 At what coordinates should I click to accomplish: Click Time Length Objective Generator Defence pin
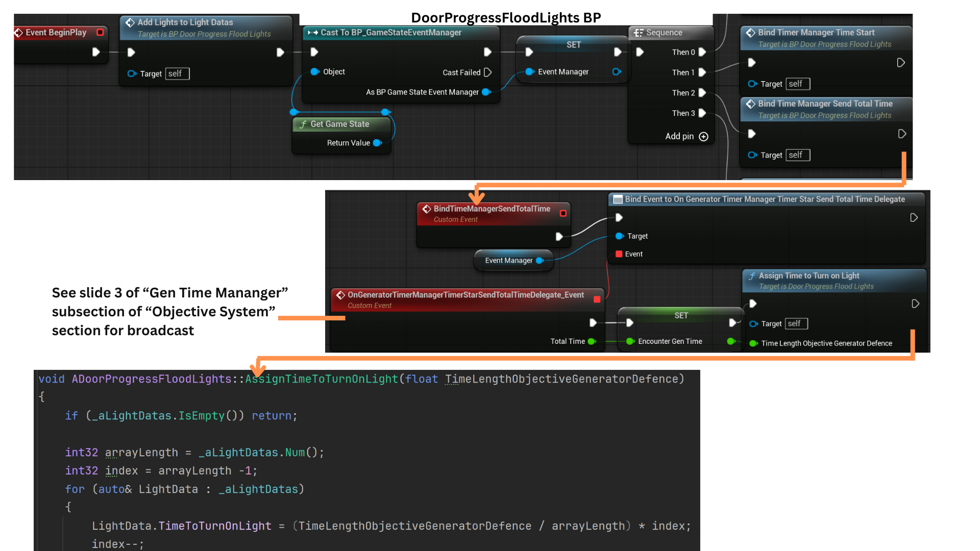[753, 343]
